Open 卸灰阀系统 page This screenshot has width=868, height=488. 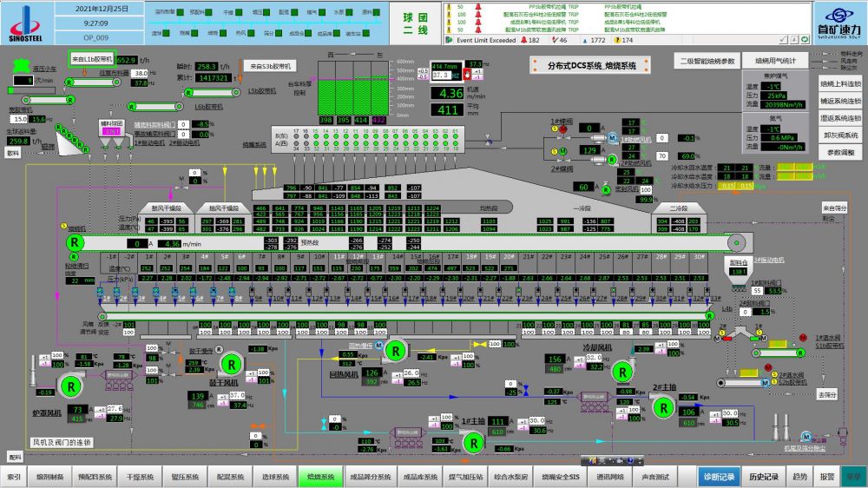[x=841, y=135]
